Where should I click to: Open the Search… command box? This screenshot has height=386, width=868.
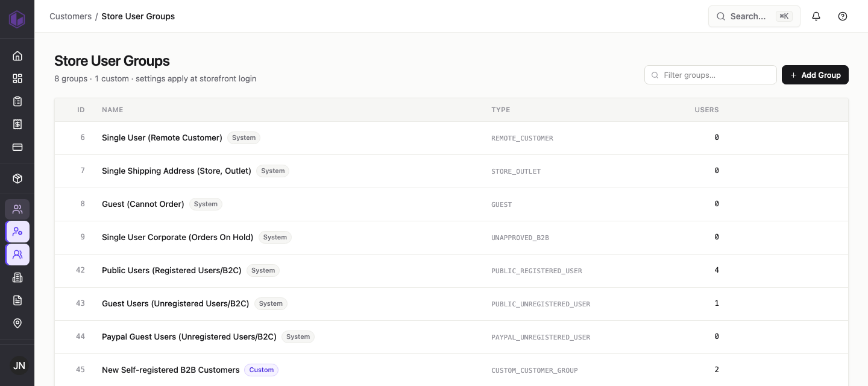(754, 16)
